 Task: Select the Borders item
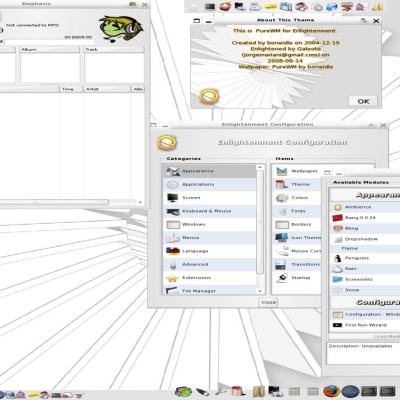pos(297,224)
